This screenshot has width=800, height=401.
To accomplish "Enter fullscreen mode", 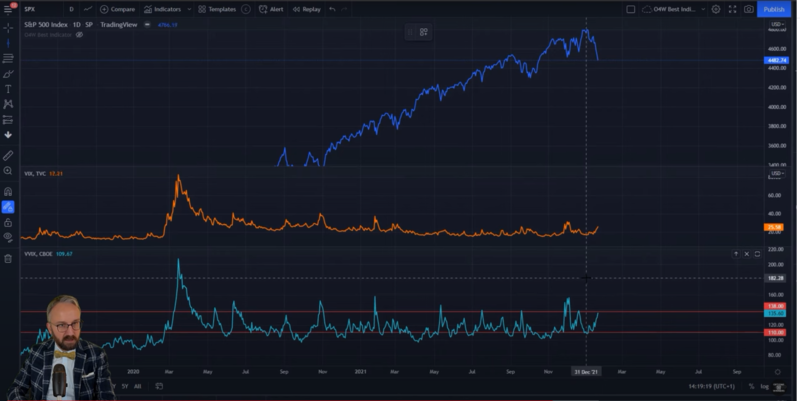I will tap(732, 9).
